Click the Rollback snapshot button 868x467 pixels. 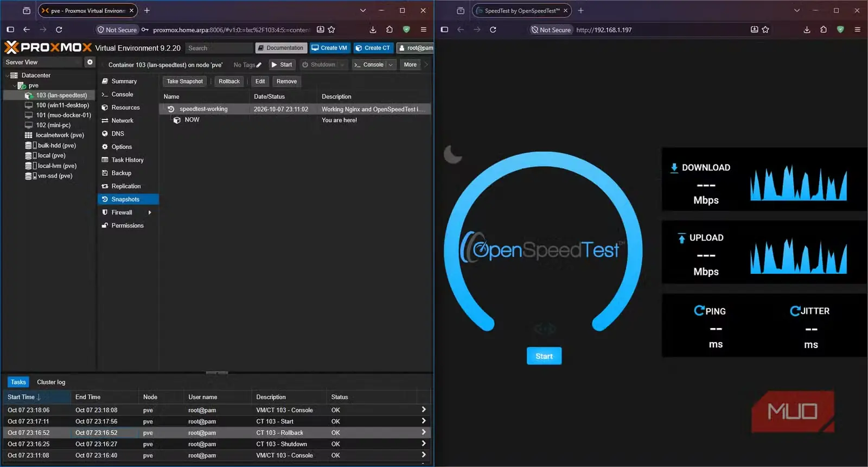[x=229, y=81]
